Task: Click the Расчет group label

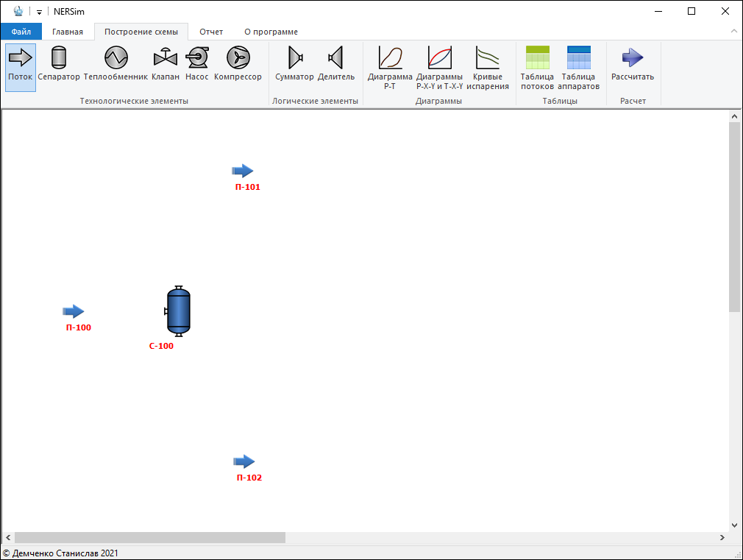Action: pos(633,101)
